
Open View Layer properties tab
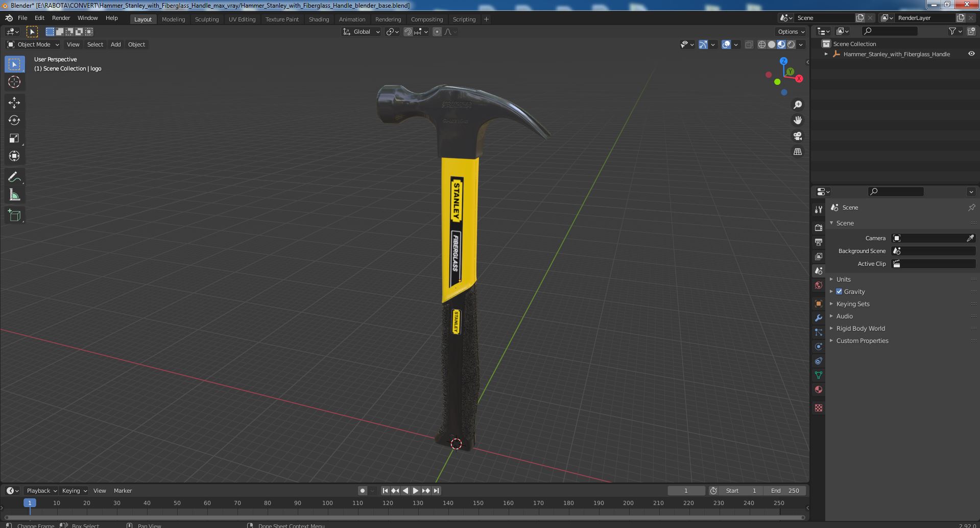click(819, 256)
